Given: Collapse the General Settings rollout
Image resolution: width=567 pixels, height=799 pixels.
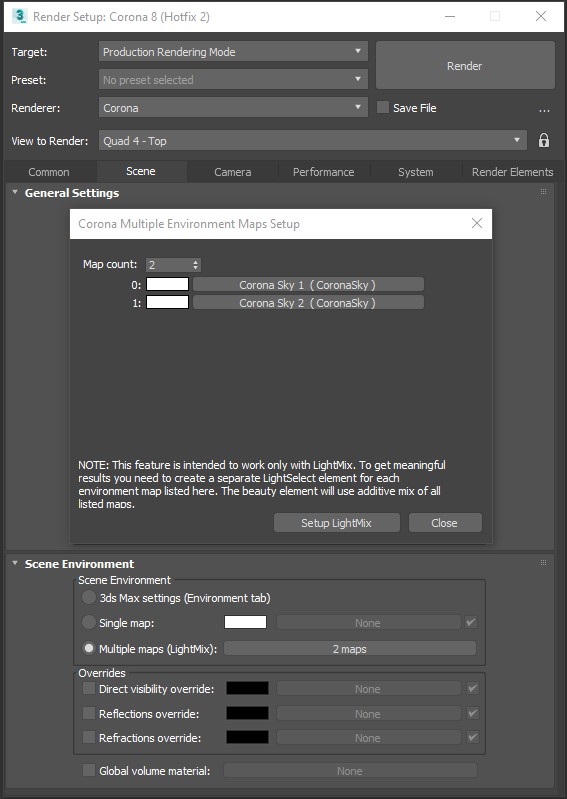Looking at the screenshot, I should [x=15, y=192].
